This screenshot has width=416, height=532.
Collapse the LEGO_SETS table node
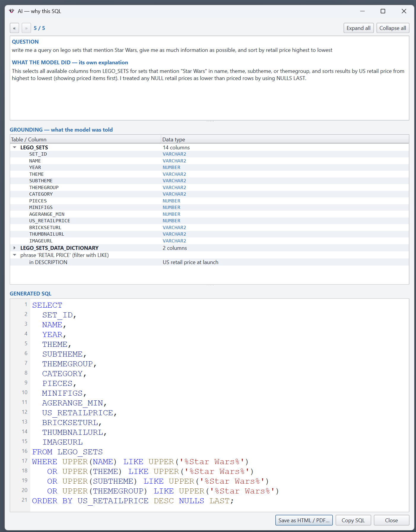15,147
